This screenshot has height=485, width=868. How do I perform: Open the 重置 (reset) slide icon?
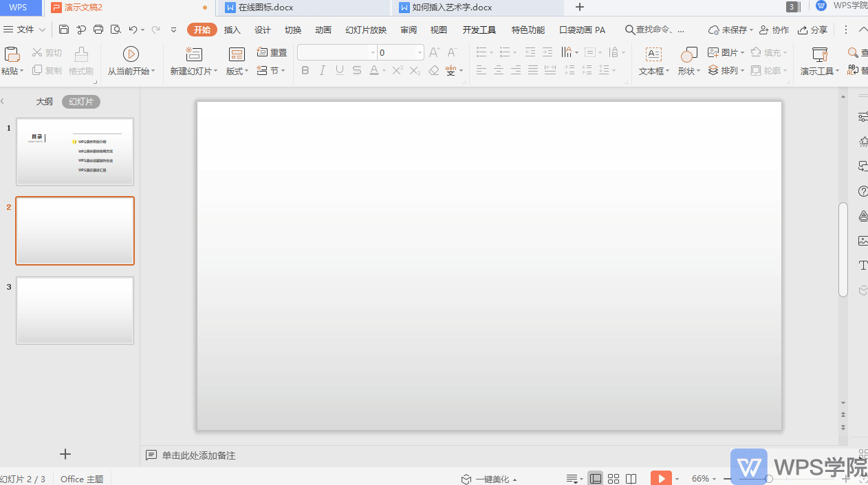click(272, 52)
